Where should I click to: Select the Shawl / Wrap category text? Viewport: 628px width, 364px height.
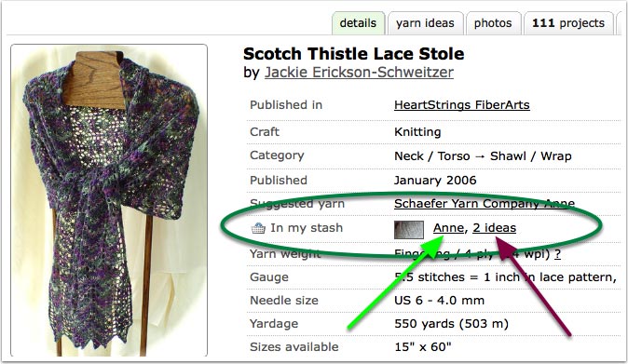(531, 156)
